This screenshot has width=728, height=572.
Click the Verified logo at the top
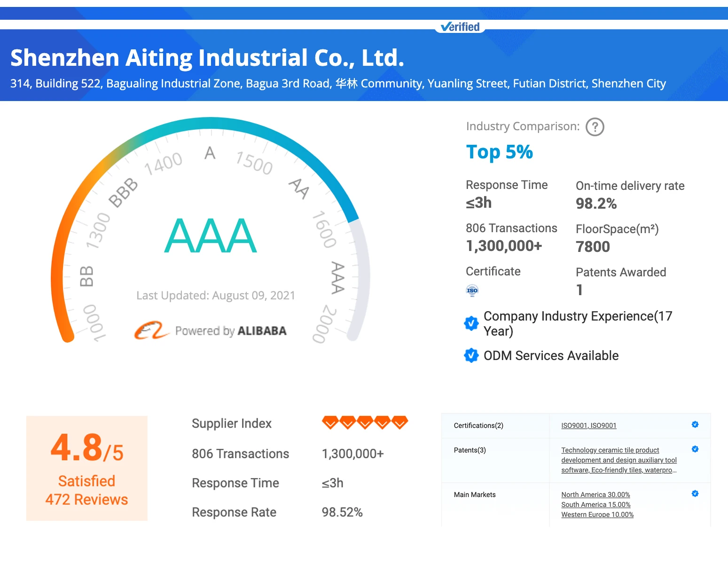tap(460, 27)
